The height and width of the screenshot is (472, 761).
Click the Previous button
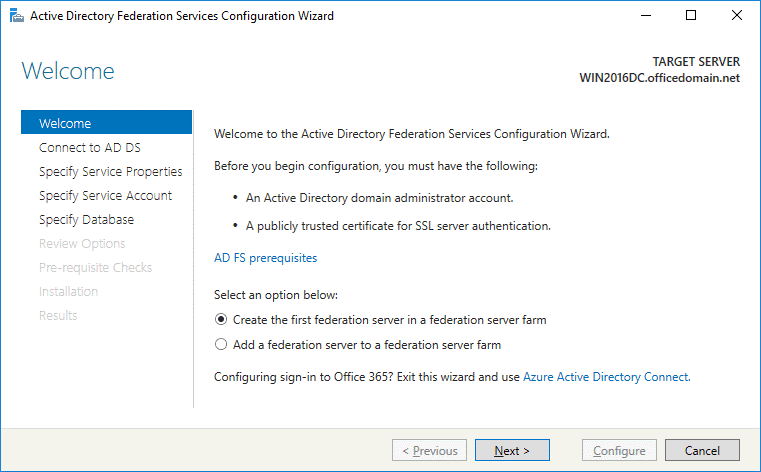point(429,451)
